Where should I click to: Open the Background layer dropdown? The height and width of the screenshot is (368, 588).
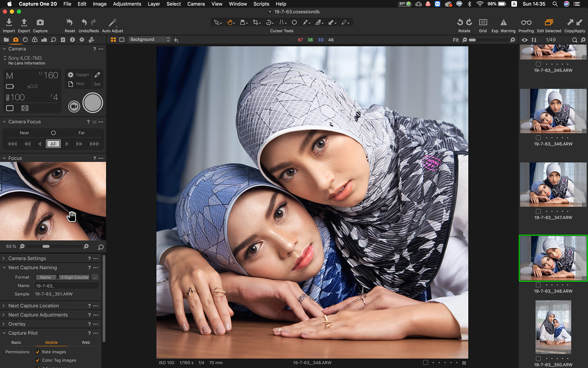[149, 40]
